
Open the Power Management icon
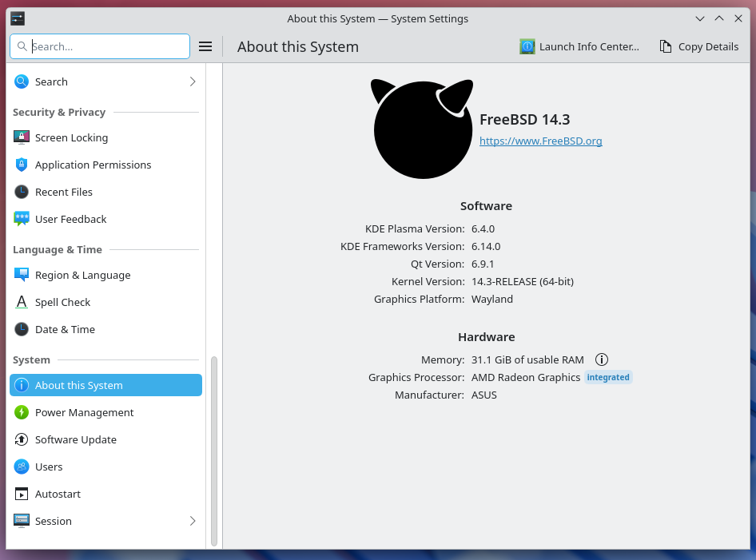coord(22,412)
